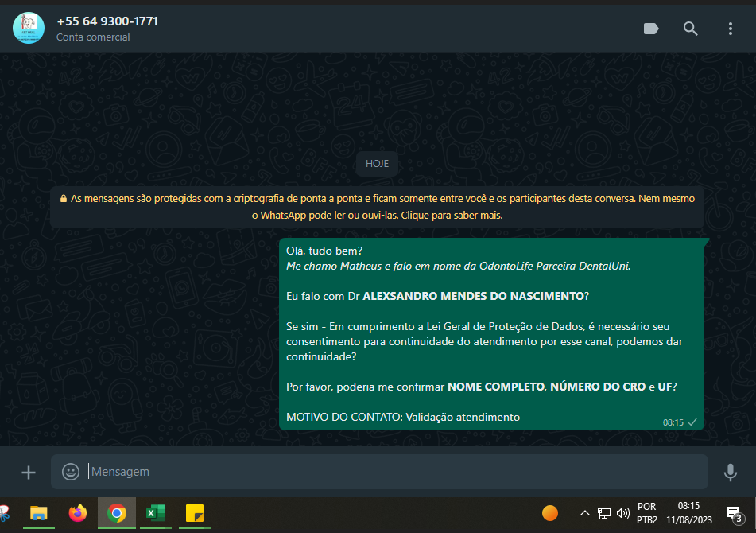Click the "MOTIVO DO CONTATO" line
This screenshot has width=756, height=533.
pyautogui.click(x=403, y=417)
